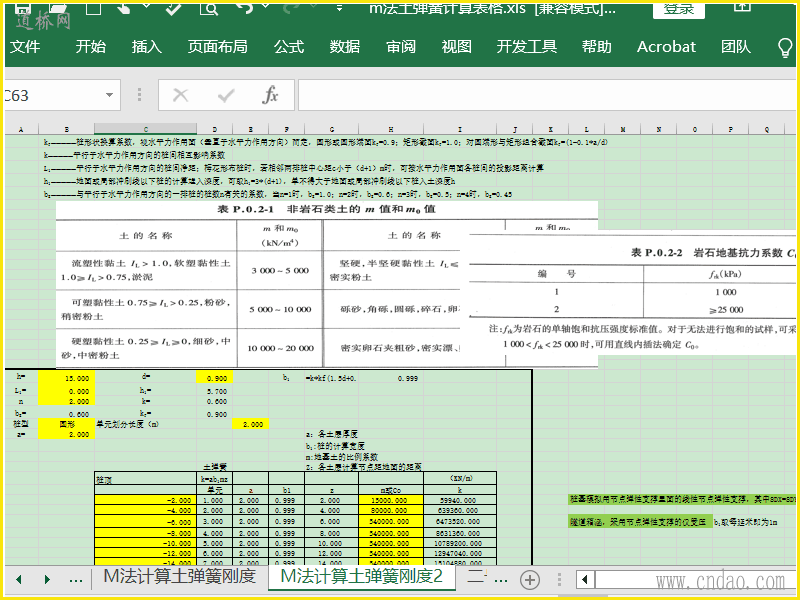Click the formula bar checkmark icon
The height and width of the screenshot is (600, 800).
[226, 95]
